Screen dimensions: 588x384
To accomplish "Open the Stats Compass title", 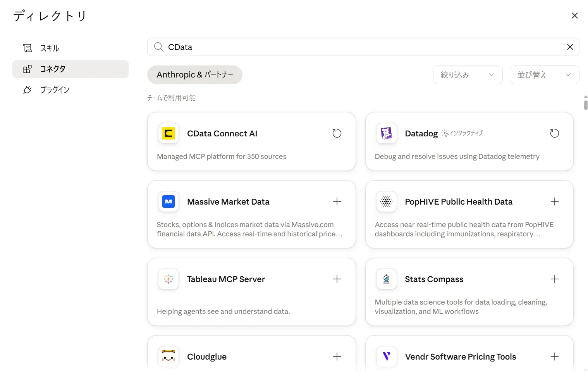I will point(434,279).
